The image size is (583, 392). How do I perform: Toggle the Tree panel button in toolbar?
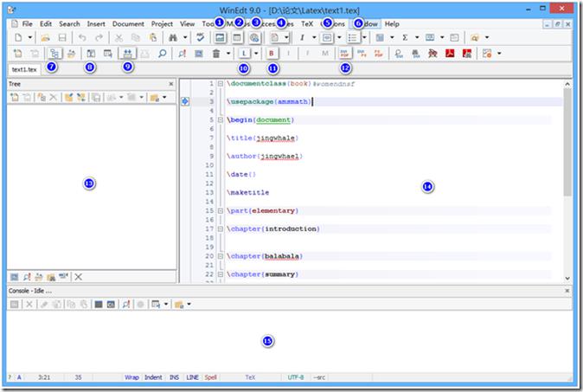click(x=54, y=54)
